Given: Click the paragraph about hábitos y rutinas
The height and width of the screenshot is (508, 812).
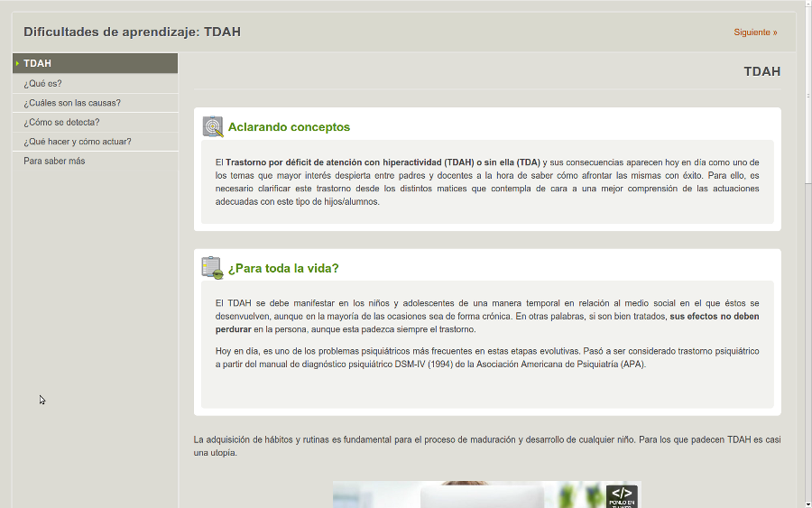Looking at the screenshot, I should [x=487, y=446].
